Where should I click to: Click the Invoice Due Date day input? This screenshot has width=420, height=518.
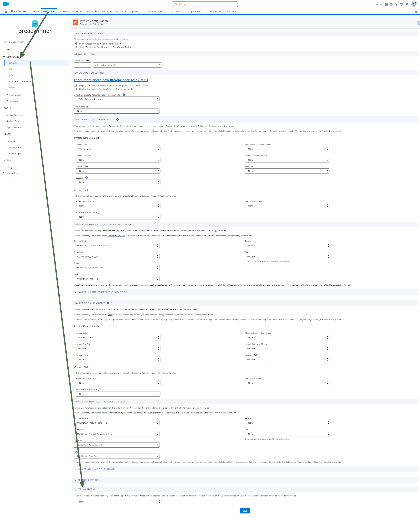[x=83, y=65]
